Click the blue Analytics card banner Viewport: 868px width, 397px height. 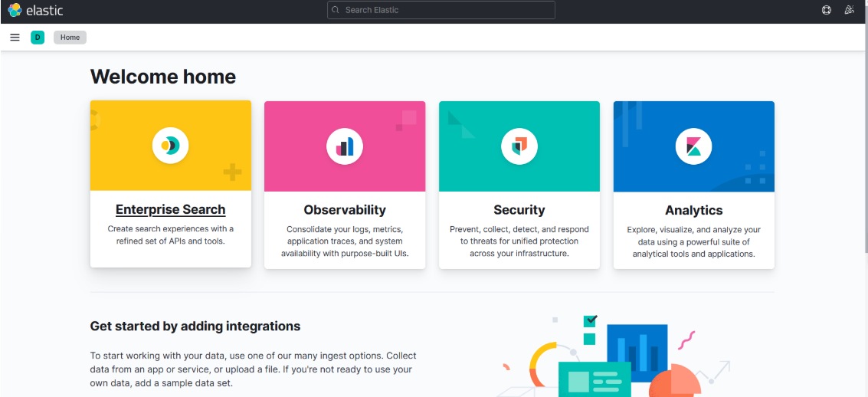click(693, 146)
